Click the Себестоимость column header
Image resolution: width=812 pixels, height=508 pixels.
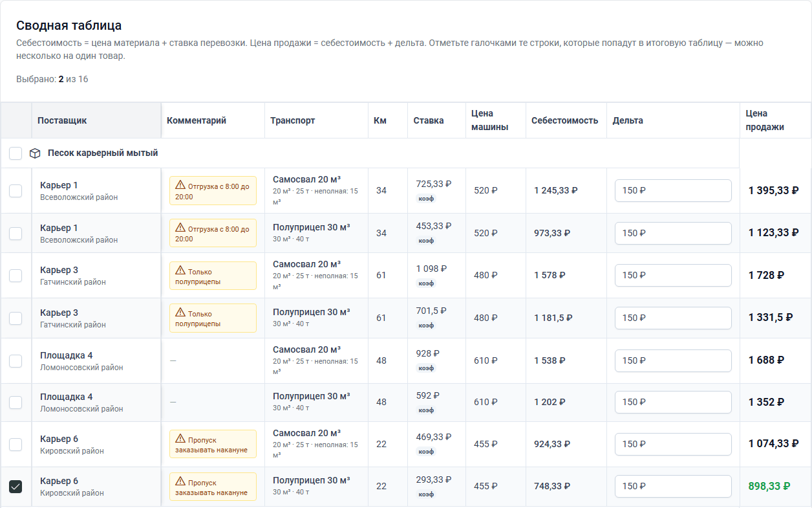[565, 120]
